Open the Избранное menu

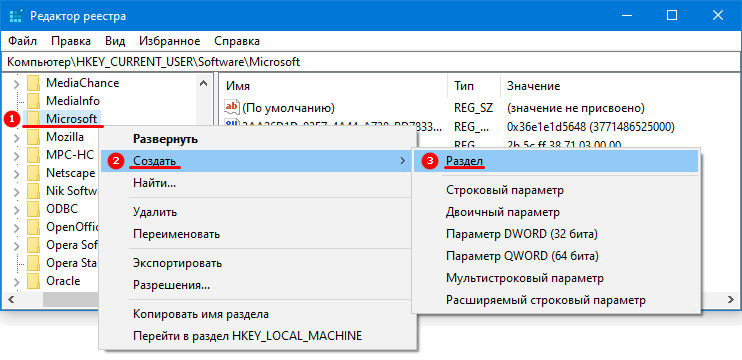click(169, 41)
